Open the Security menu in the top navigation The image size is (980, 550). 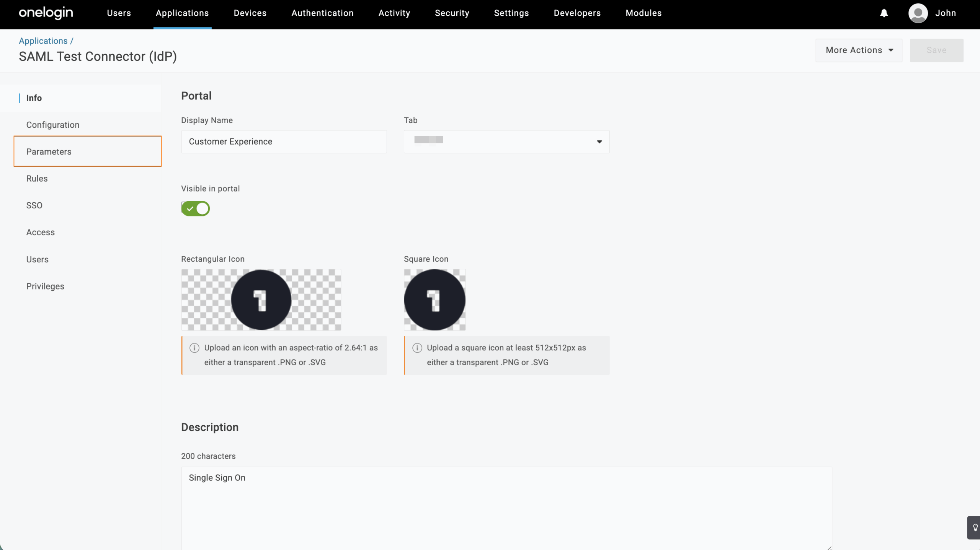[x=452, y=13]
